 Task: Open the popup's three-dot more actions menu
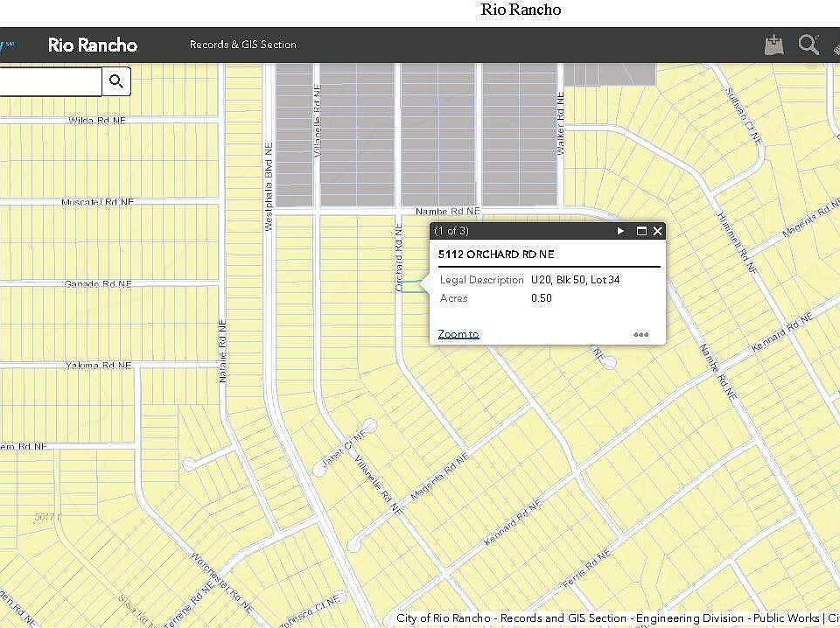point(641,334)
